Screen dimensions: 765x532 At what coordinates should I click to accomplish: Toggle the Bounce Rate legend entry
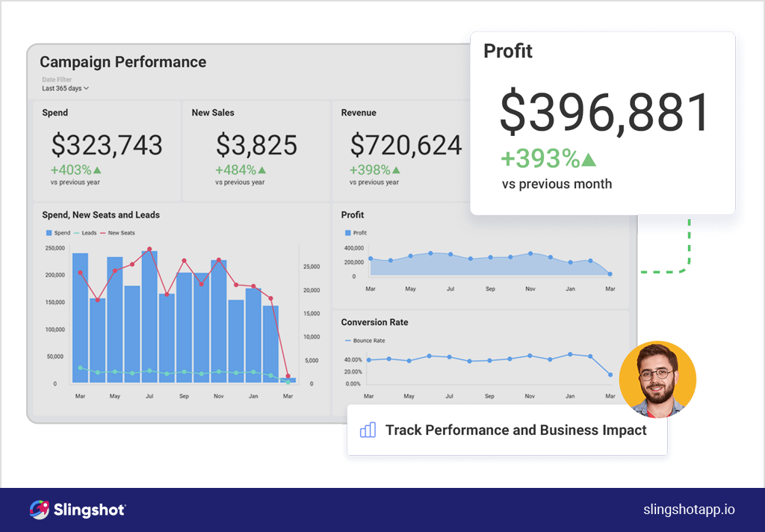tap(365, 341)
